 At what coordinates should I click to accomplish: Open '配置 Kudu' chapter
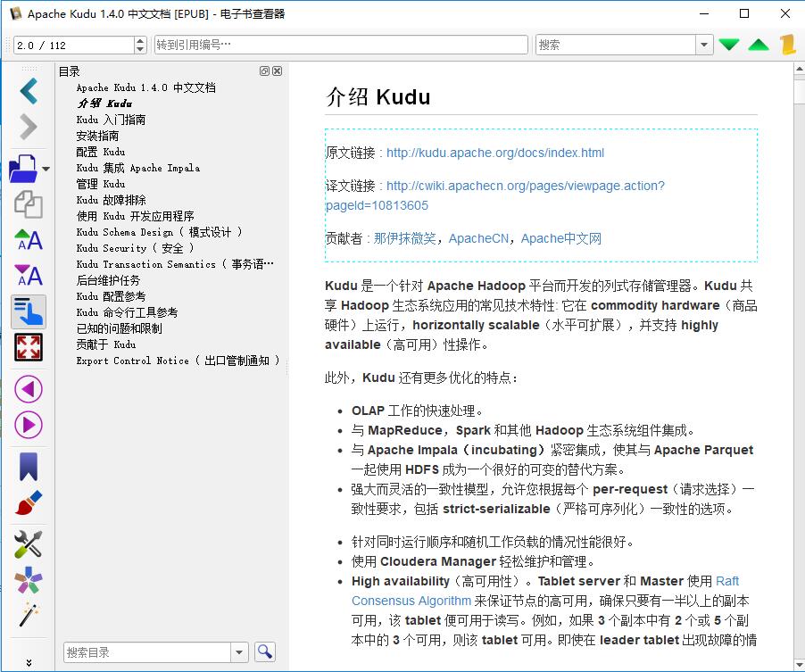(101, 152)
